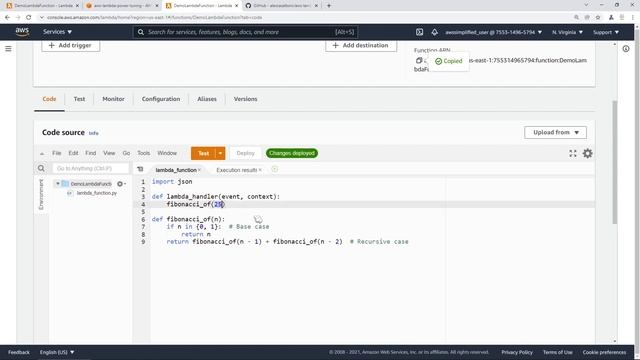The width and height of the screenshot is (640, 360).
Task: Switch to the aws-lambda-power-tuning browser tab
Action: coord(122,6)
